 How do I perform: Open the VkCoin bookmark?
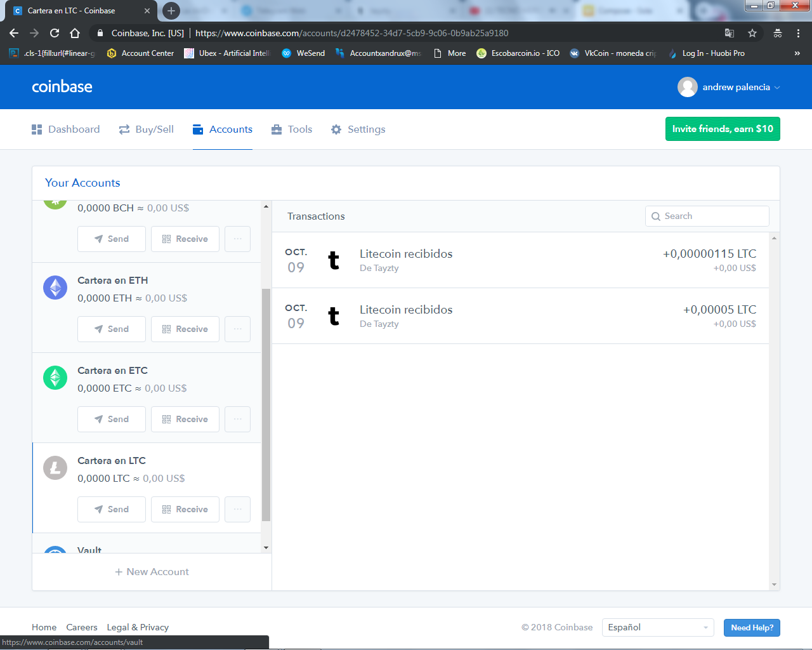pos(613,53)
